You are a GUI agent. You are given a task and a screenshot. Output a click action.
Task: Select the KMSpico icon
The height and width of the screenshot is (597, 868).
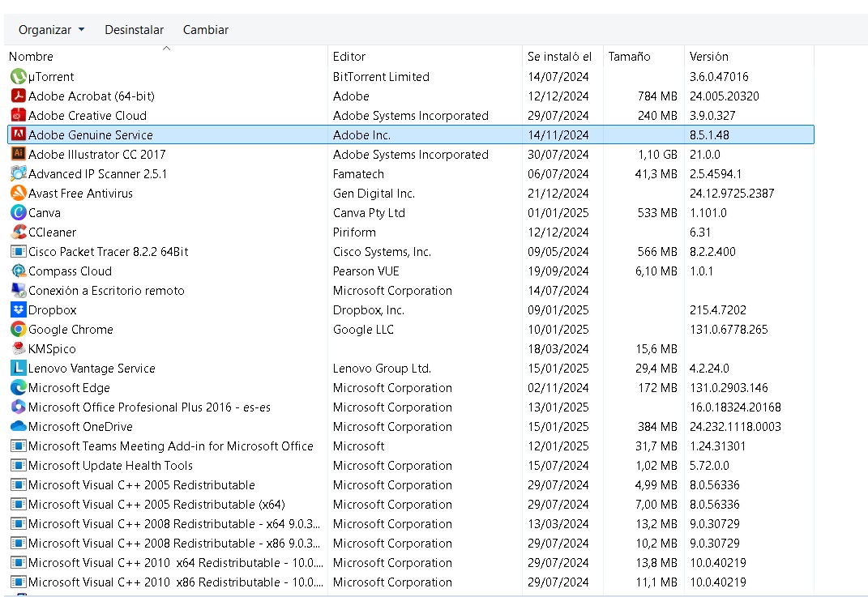[19, 348]
